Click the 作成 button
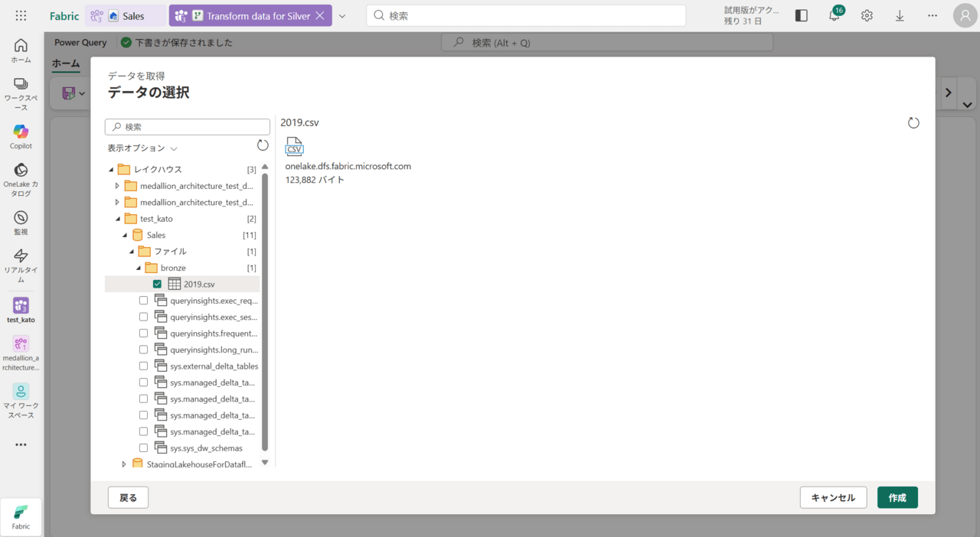The height and width of the screenshot is (537, 980). [897, 497]
